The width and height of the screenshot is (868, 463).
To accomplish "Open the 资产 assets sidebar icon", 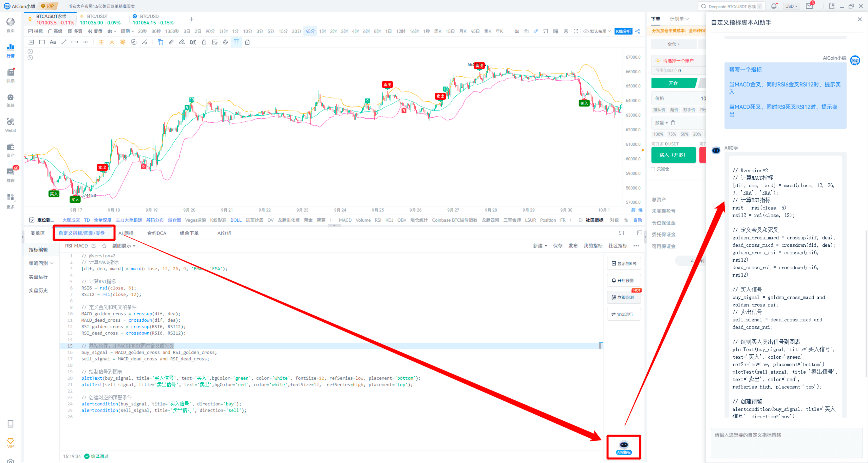I will [x=10, y=150].
